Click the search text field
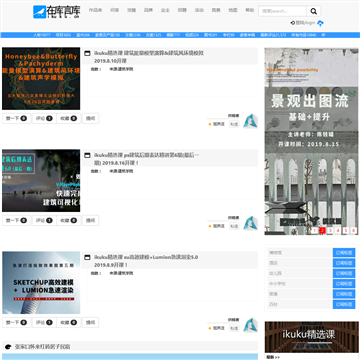The image size is (360, 360). click(282, 11)
